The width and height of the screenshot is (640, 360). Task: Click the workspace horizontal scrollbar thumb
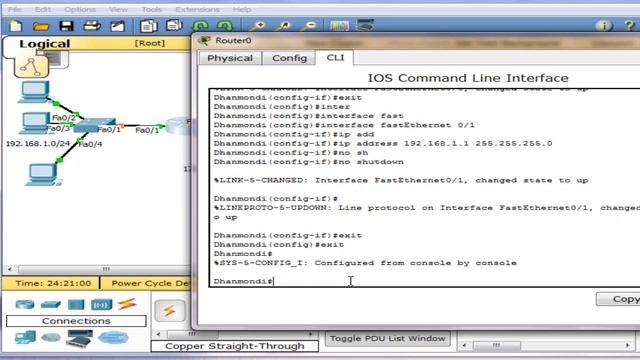click(x=106, y=269)
